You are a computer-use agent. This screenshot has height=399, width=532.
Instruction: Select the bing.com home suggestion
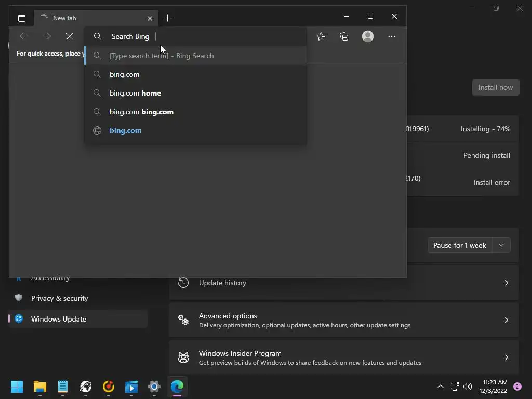click(195, 93)
